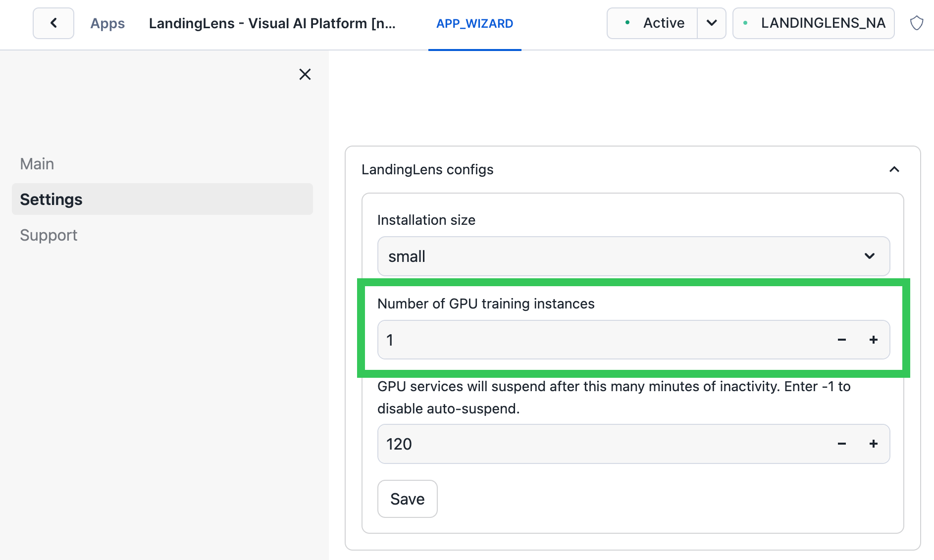Select Settings in the sidebar

[162, 199]
